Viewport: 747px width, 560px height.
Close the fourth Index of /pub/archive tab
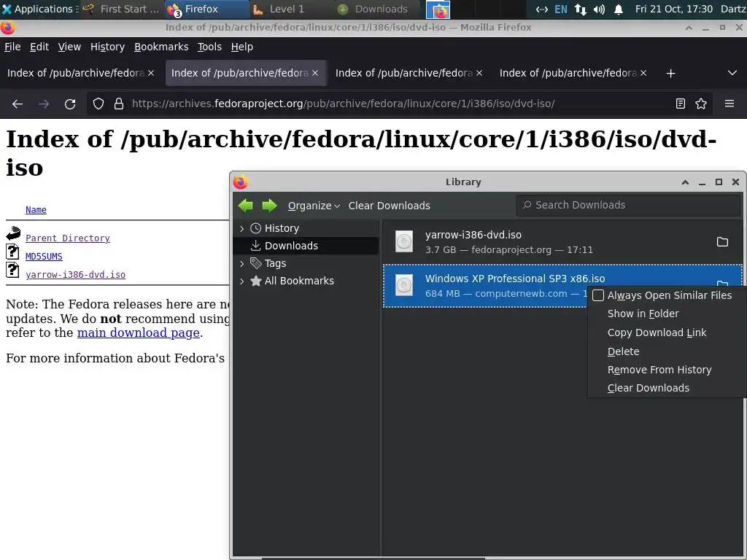(643, 73)
